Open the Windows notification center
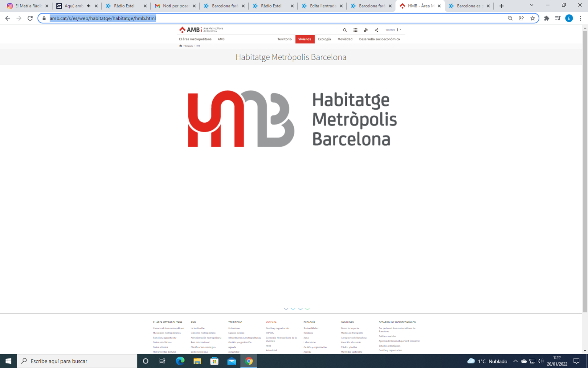Screen dimensions: 588x368 click(577, 361)
